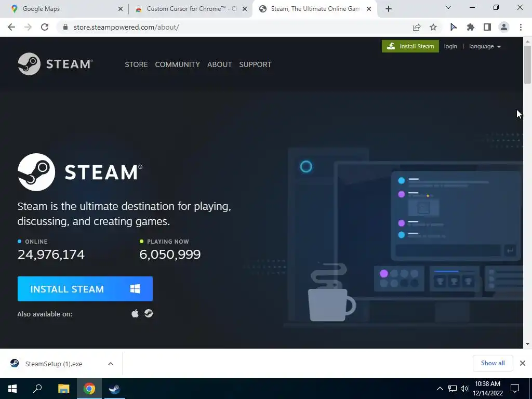Click the large blue INSTALL STEAM button
Screen dimensions: 532x399
[x=85, y=289]
